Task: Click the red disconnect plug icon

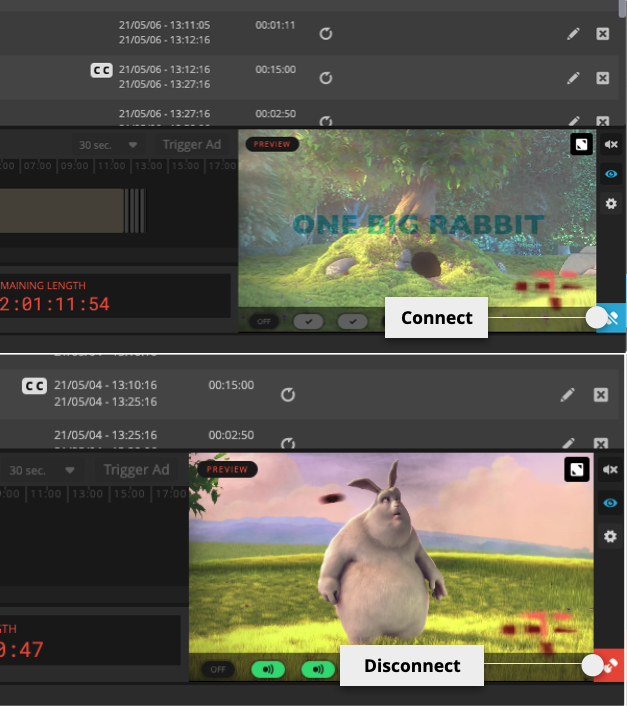Action: [610, 665]
